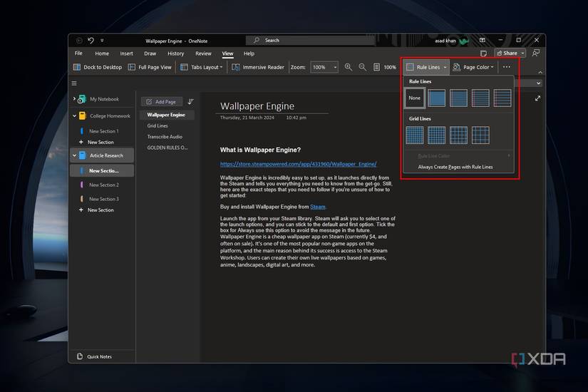Open the Share button dropdown arrow

pyautogui.click(x=522, y=53)
